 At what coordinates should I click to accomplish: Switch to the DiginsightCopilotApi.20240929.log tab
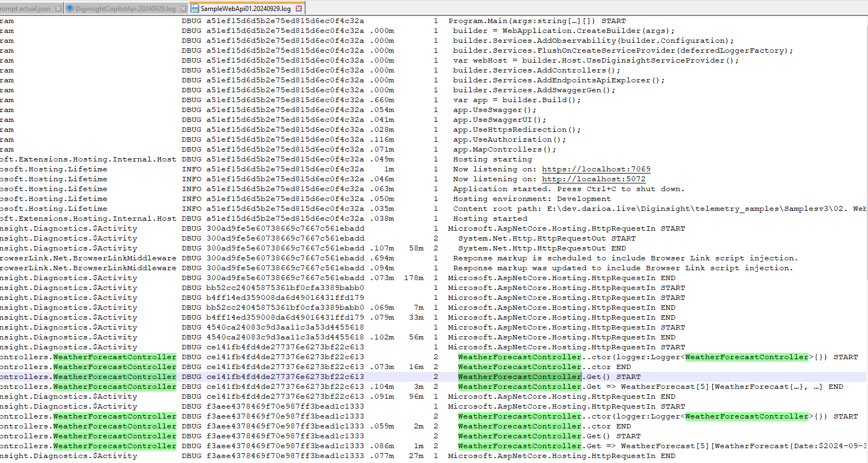click(125, 9)
